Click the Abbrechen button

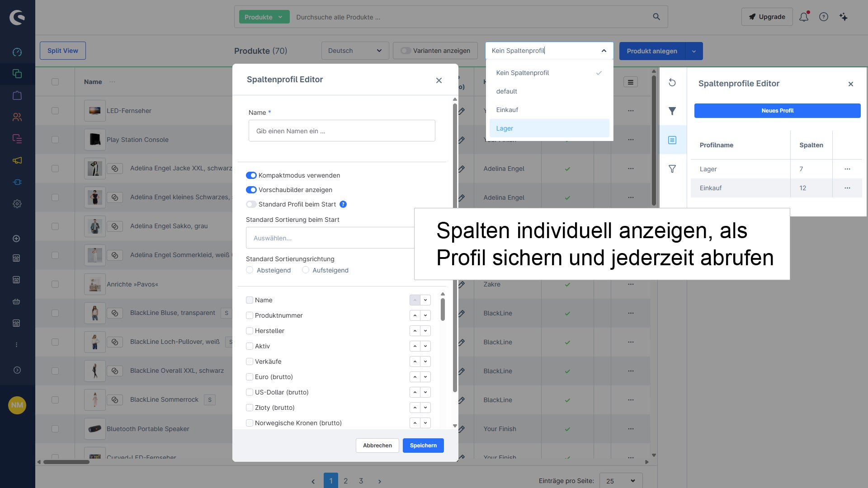point(377,446)
